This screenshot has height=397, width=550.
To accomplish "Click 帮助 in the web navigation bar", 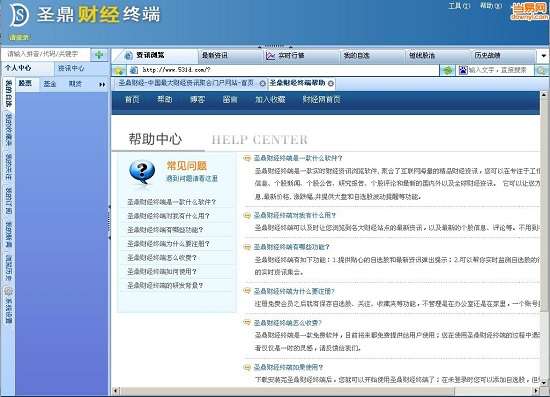I will [x=165, y=100].
